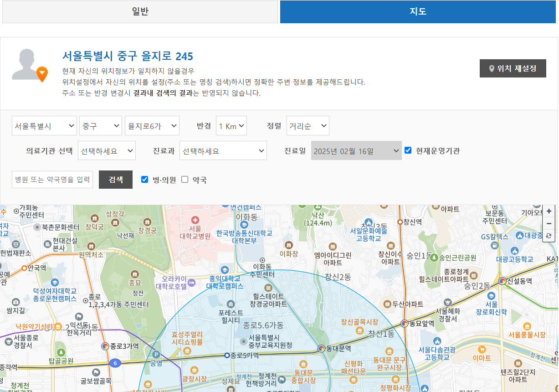
Task: Click the 숭인2동 map label
Action: (477, 286)
